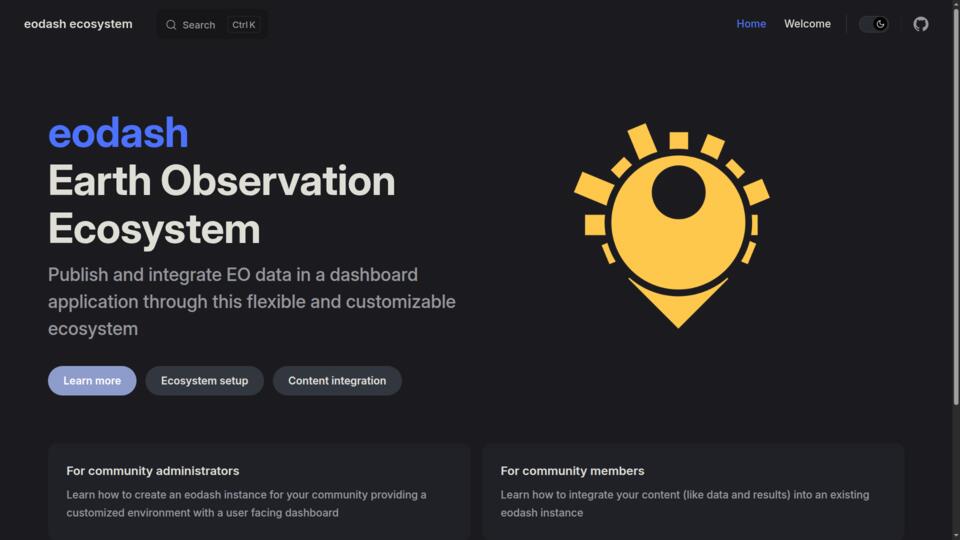Screen dimensions: 960x540
Task: Click the Learn more button
Action: pyautogui.click(x=92, y=380)
